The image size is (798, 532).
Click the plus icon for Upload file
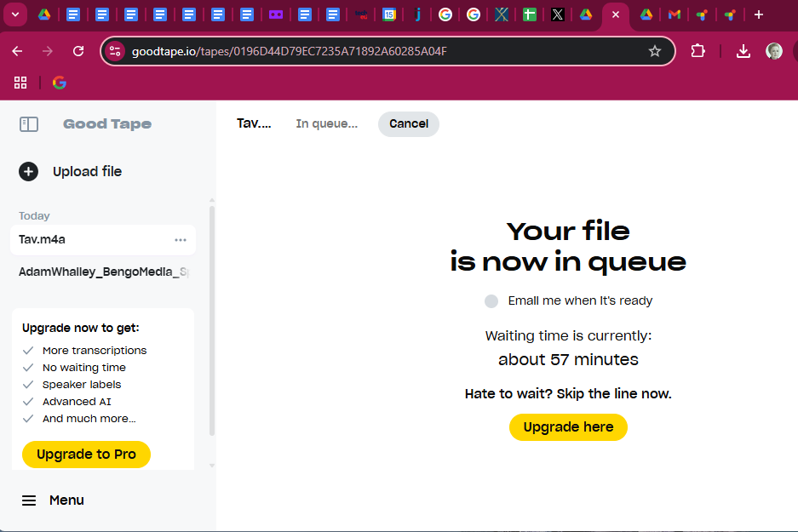pyautogui.click(x=28, y=171)
